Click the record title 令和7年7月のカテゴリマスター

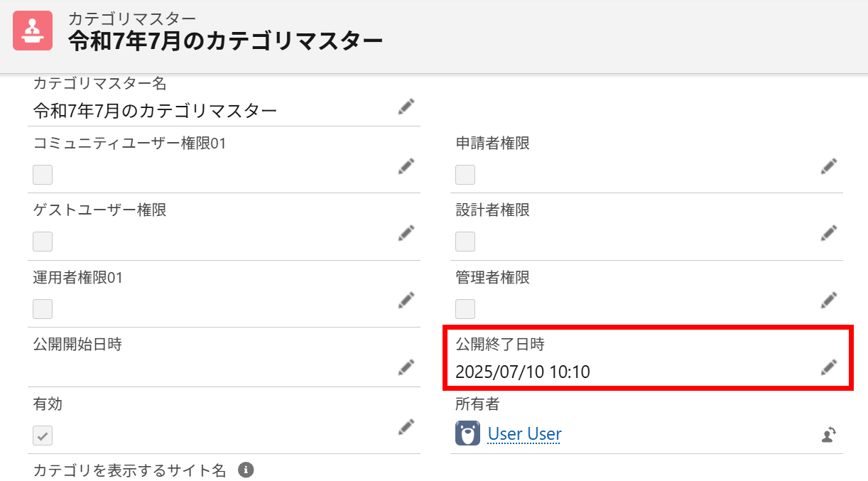[x=224, y=41]
